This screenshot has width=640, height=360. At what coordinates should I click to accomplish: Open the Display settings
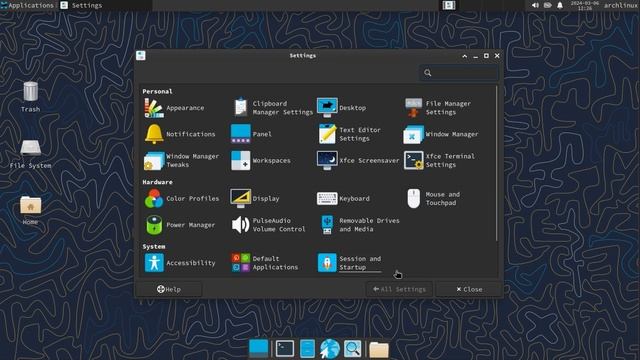(x=255, y=198)
